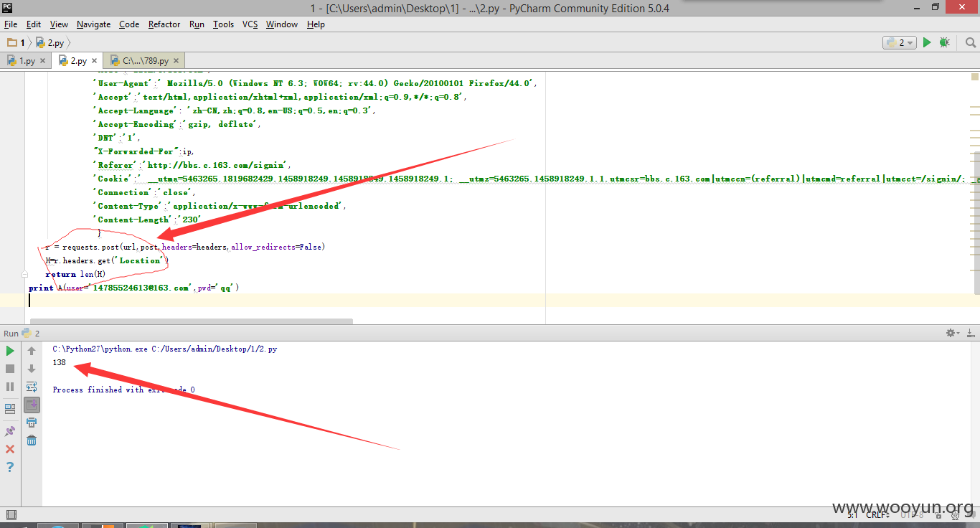Click the CRLF line separator selector
Viewport: 980px width, 528px height.
point(879,514)
